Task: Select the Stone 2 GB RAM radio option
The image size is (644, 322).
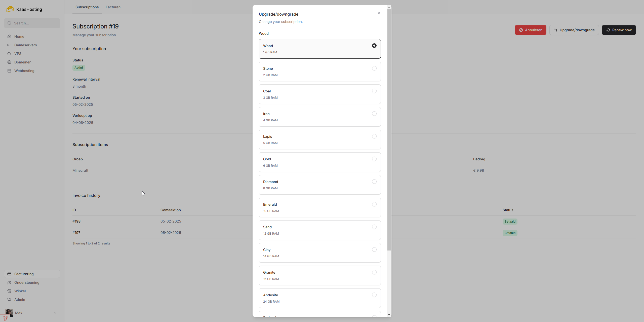Action: [374, 68]
